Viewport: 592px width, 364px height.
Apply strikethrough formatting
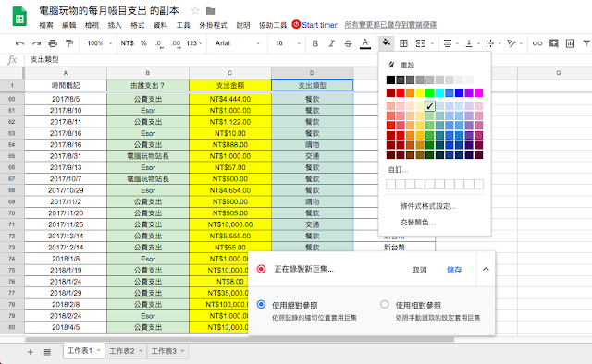pos(348,43)
